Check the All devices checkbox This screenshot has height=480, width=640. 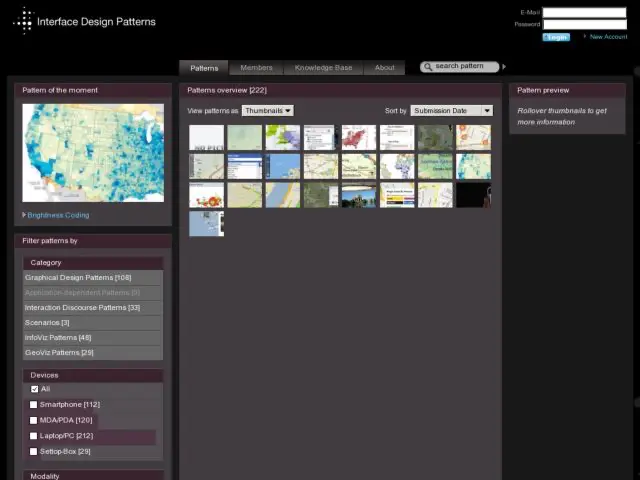click(x=34, y=389)
